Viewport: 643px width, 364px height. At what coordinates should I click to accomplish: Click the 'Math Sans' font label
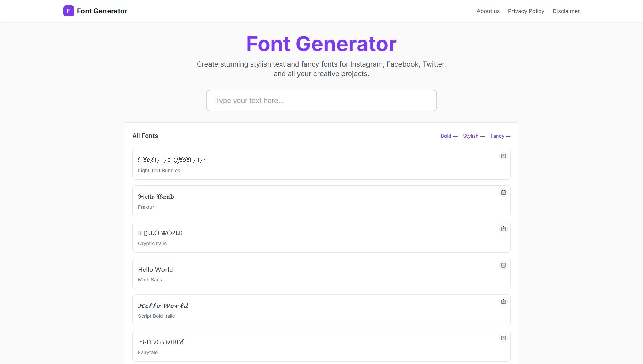tap(150, 280)
